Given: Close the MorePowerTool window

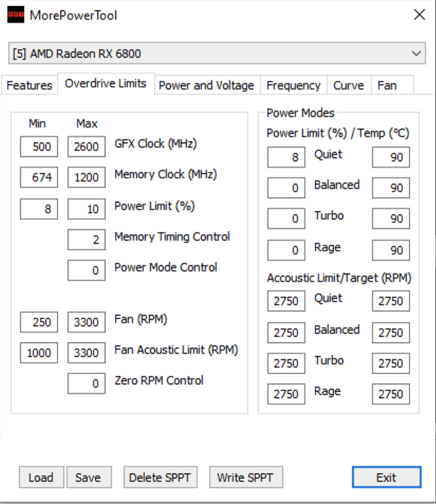Looking at the screenshot, I should click(419, 15).
